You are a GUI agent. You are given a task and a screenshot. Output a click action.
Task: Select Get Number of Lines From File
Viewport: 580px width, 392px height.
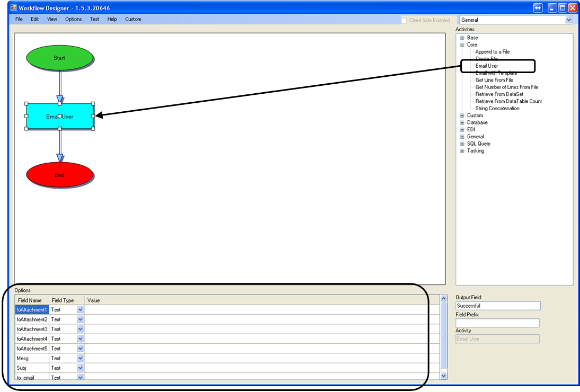point(507,87)
